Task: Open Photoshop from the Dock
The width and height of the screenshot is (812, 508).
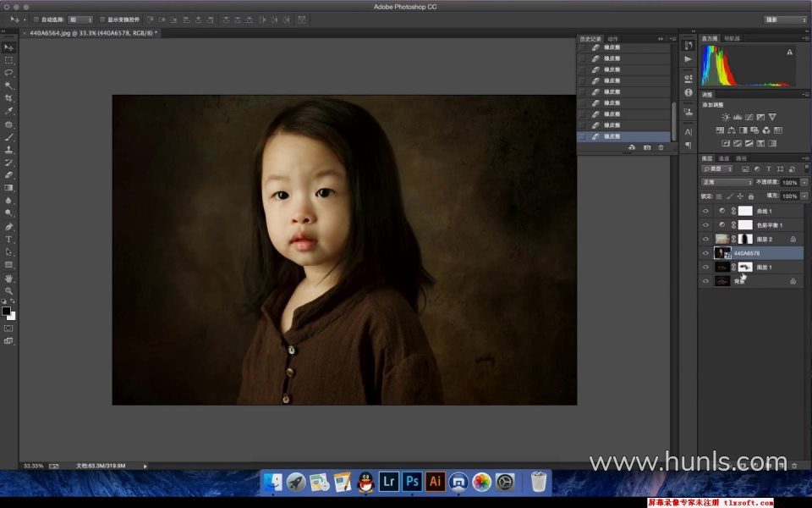Action: coord(412,482)
